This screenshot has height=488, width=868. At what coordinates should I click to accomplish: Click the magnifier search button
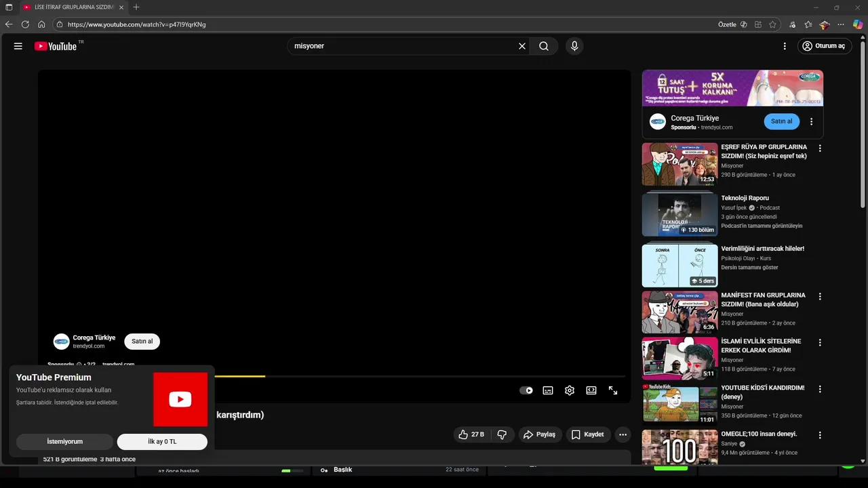tap(544, 46)
